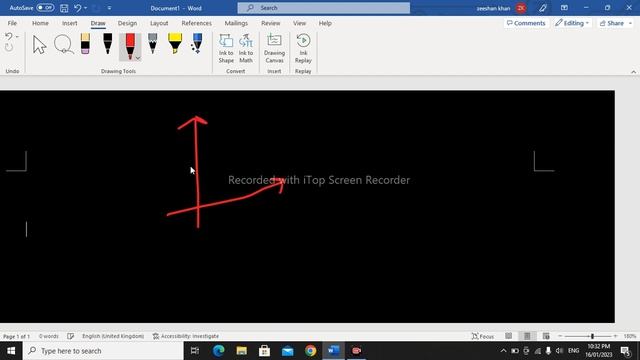Open Google Chrome from taskbar
The height and width of the screenshot is (360, 640).
point(311,351)
